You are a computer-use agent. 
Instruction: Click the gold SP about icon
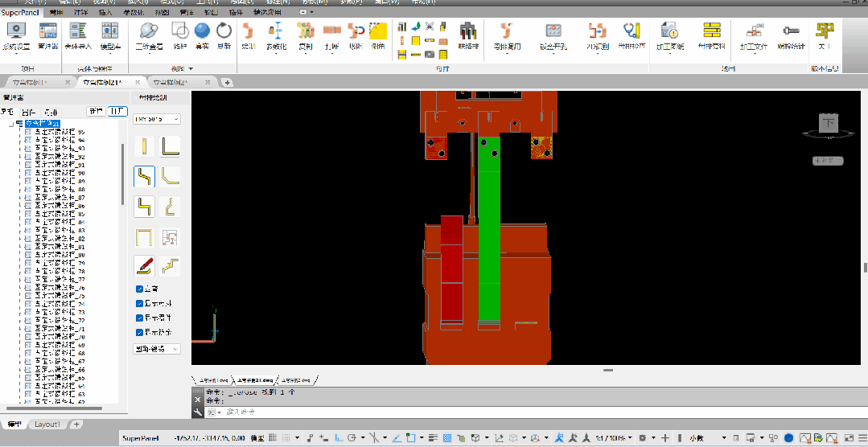(825, 31)
